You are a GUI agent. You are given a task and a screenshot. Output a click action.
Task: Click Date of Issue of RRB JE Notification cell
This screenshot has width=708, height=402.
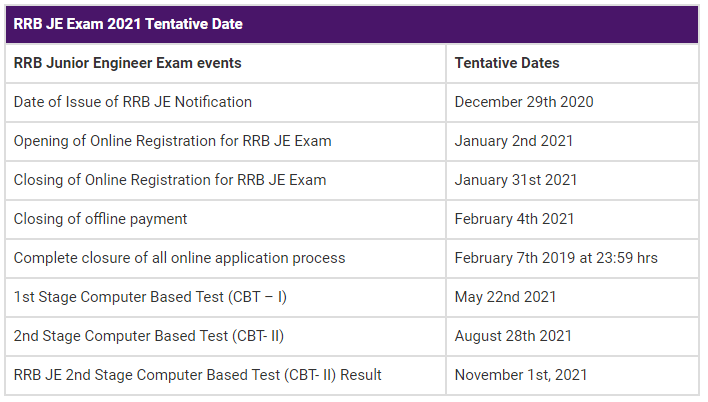(x=225, y=102)
